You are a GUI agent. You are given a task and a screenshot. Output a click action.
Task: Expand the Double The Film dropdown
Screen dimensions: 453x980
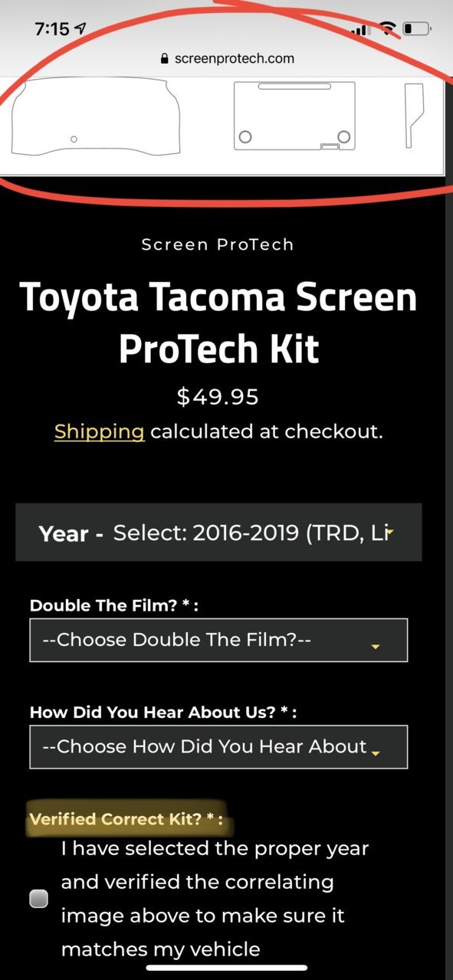pyautogui.click(x=218, y=640)
